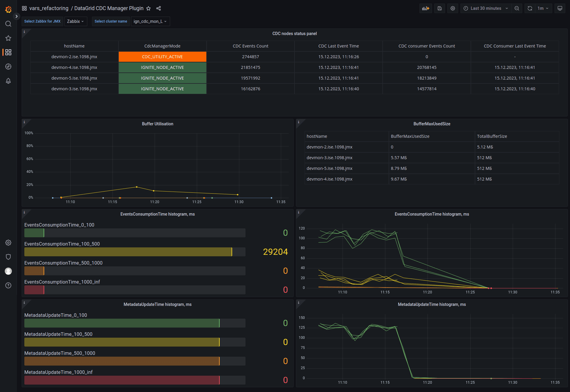This screenshot has width=570, height=392.
Task: Save the dashboard using the floppy disk icon
Action: coord(439,8)
